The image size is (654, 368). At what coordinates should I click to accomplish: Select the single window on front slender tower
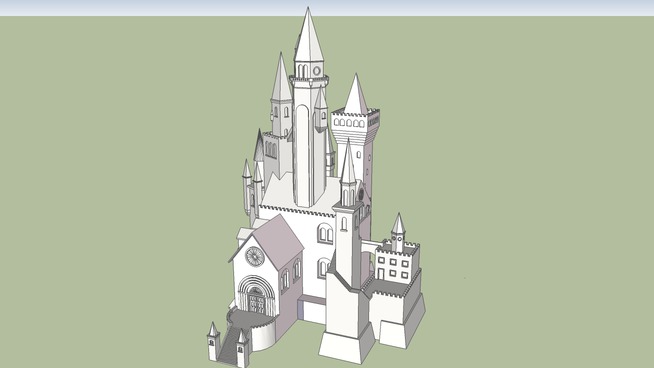(344, 224)
